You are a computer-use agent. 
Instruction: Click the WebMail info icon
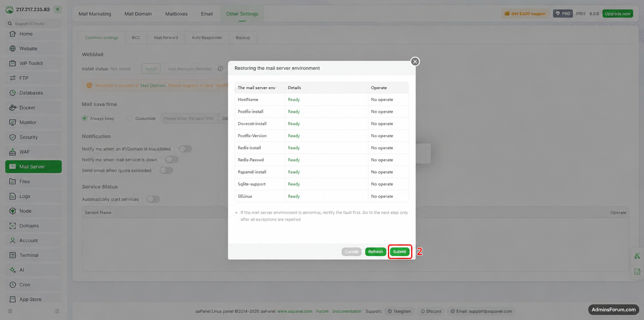coord(220,69)
